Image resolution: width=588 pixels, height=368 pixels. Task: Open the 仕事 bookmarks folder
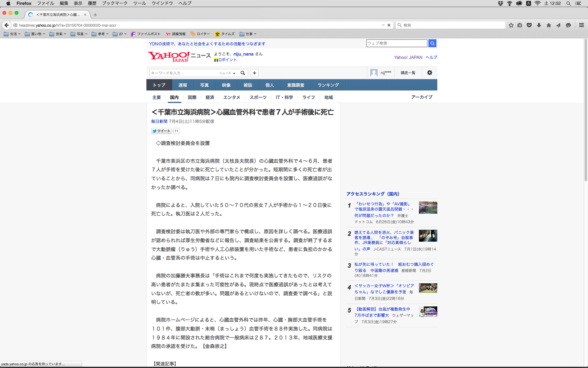[x=248, y=34]
